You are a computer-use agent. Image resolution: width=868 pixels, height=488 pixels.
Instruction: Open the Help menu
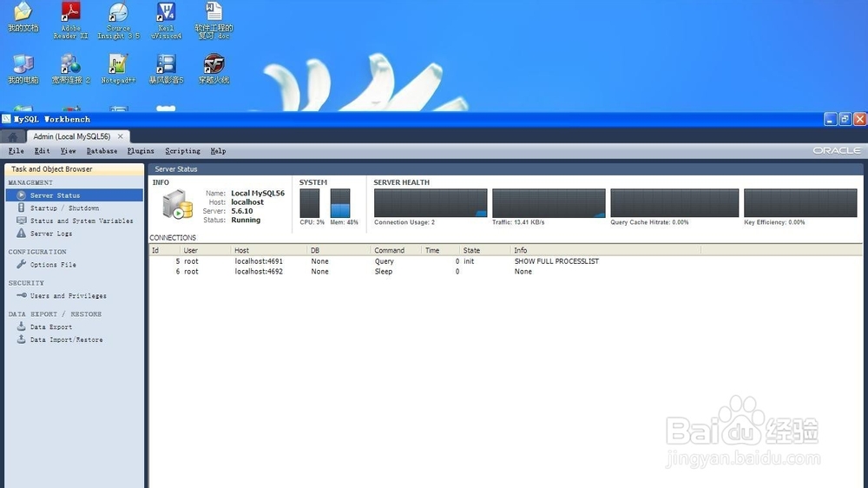click(x=218, y=151)
